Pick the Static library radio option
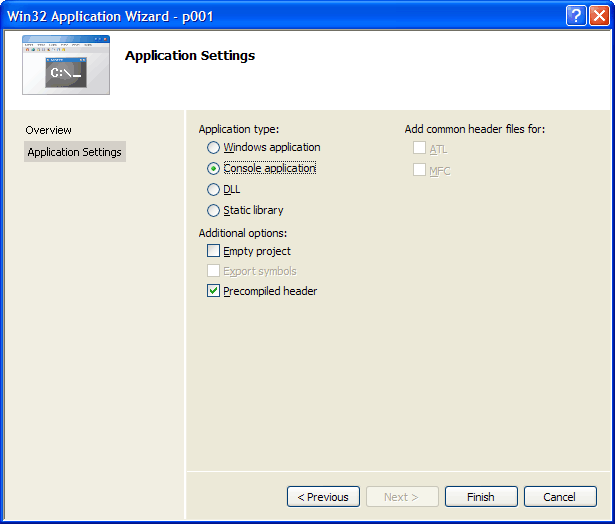 [x=213, y=211]
